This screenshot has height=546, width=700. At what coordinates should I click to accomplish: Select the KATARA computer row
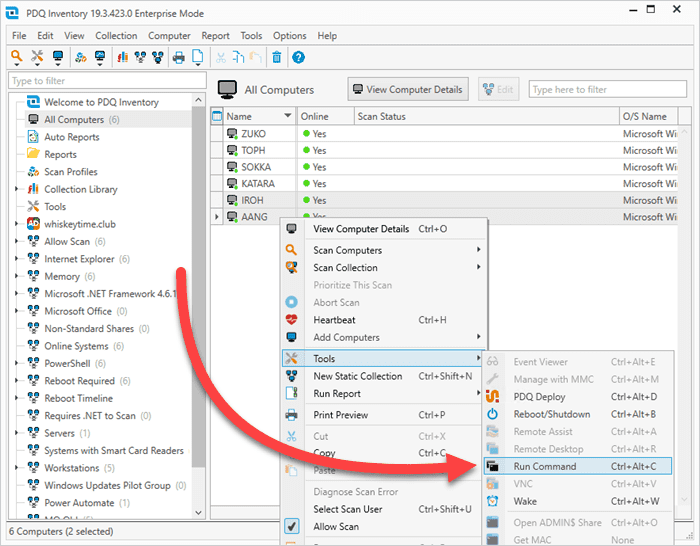coord(444,183)
